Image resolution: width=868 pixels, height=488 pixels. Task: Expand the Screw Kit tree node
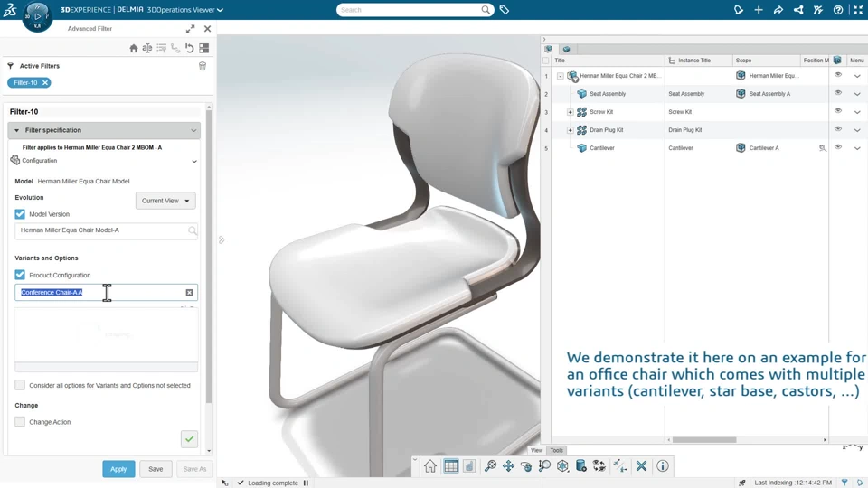(571, 112)
